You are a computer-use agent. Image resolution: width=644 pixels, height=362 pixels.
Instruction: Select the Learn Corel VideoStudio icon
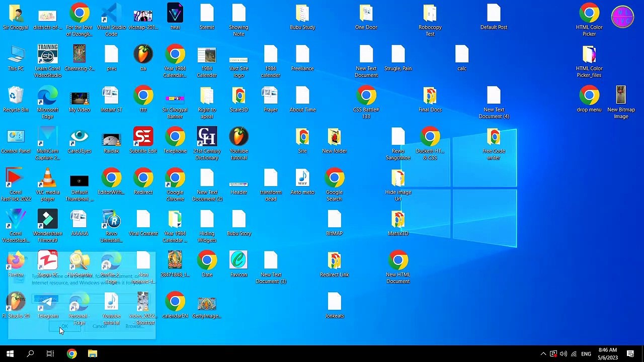47,61
